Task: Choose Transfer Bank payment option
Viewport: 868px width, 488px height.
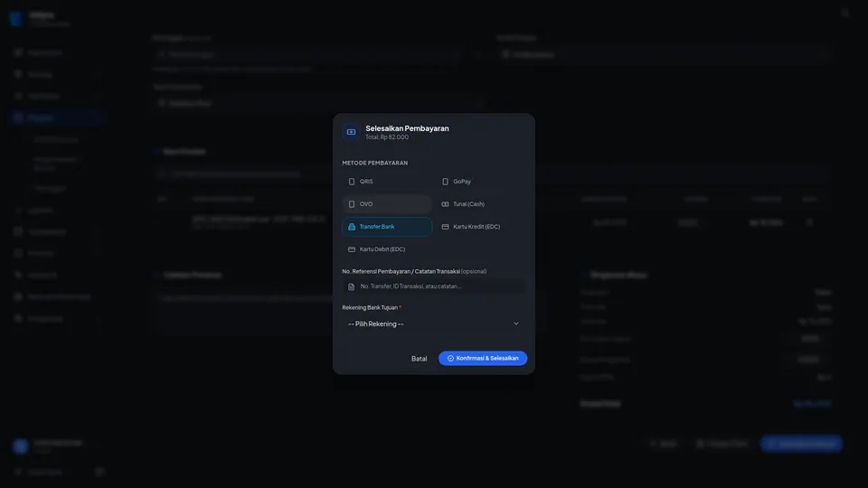Action: coord(387,227)
